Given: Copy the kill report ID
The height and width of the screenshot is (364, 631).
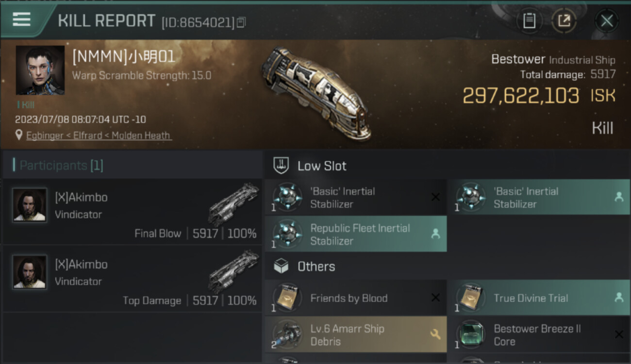Looking at the screenshot, I should 241,22.
